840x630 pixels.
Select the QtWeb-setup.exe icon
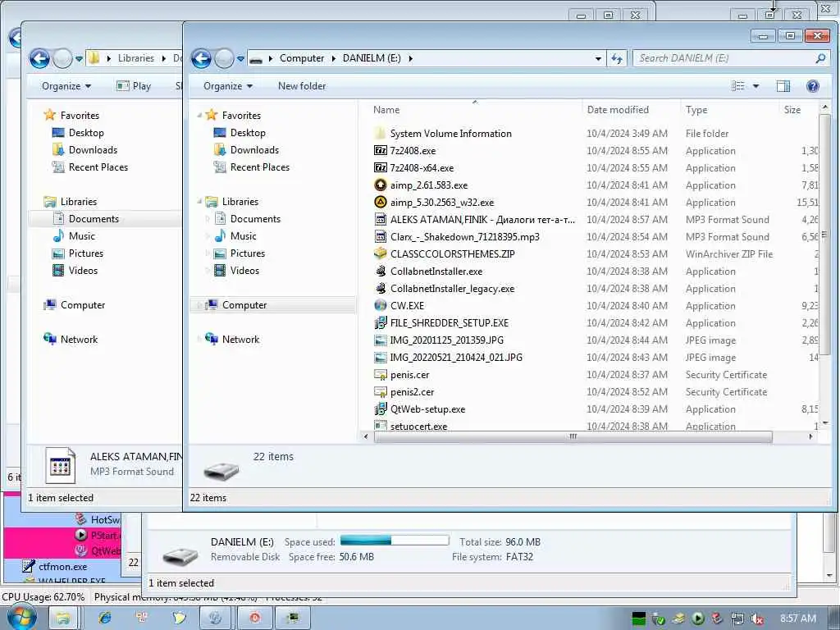(x=381, y=409)
